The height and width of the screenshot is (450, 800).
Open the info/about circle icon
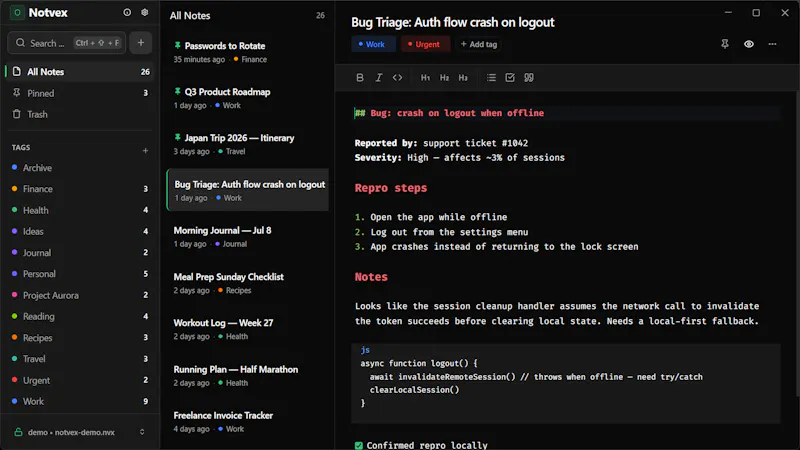tap(127, 12)
